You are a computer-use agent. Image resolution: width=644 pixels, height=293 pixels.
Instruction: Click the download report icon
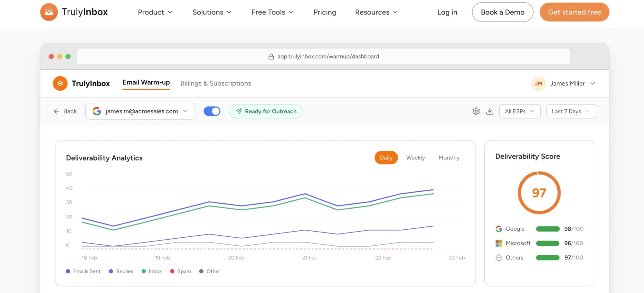pyautogui.click(x=490, y=111)
